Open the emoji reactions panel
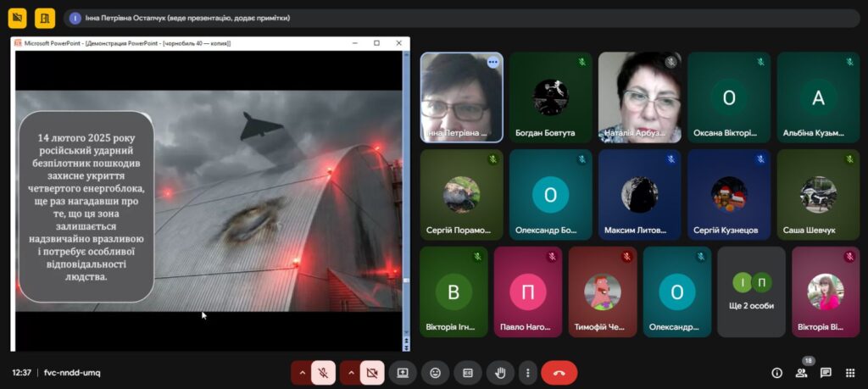This screenshot has width=868, height=389. coord(435,372)
